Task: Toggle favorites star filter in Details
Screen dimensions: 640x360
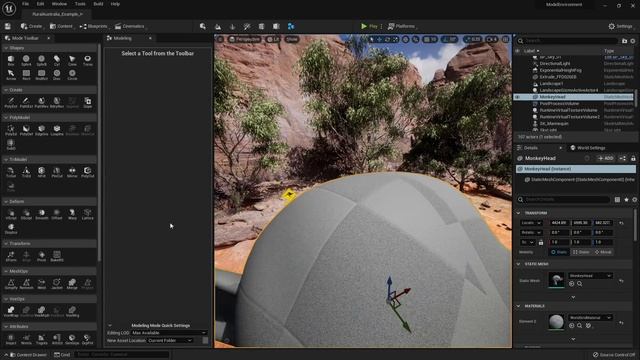Action: pos(626,200)
